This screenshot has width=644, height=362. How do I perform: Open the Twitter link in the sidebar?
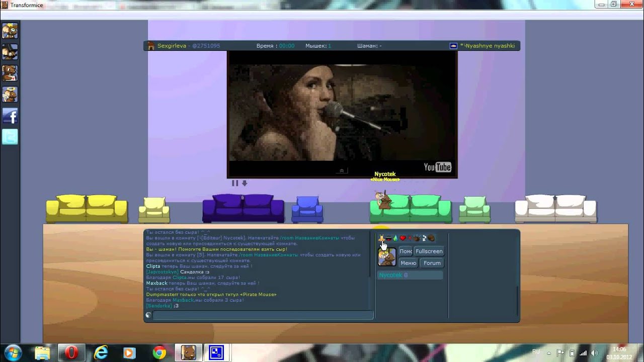pyautogui.click(x=10, y=137)
